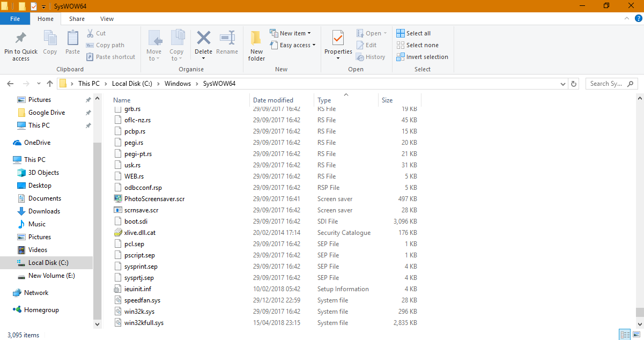
Task: Select the ieuinit.inf file
Action: (x=137, y=289)
